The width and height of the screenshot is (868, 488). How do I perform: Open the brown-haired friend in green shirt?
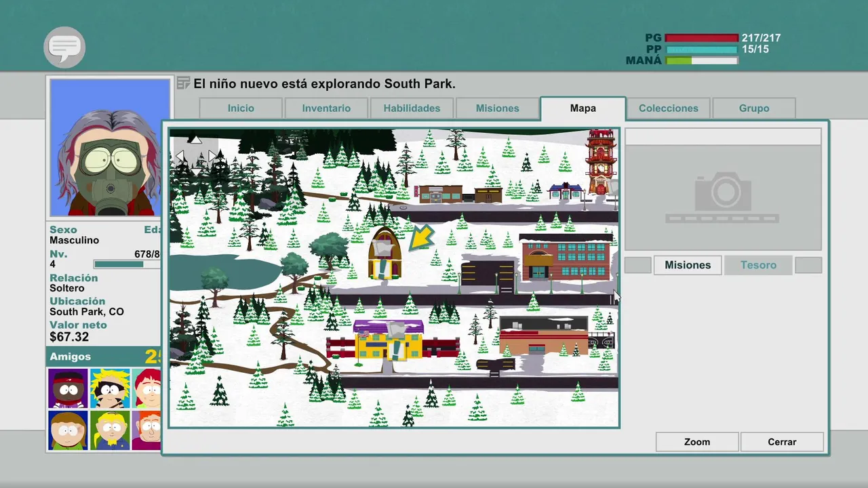(68, 430)
